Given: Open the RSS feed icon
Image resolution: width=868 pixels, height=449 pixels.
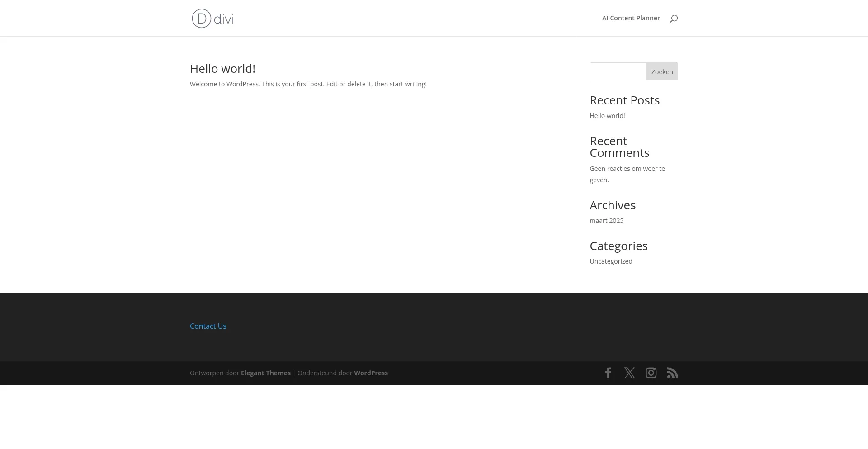Looking at the screenshot, I should tap(672, 373).
